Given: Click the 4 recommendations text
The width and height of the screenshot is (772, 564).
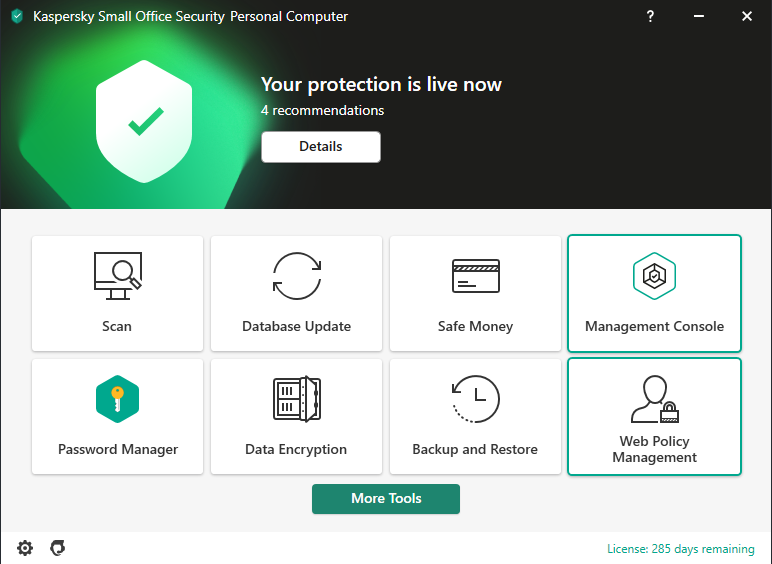Looking at the screenshot, I should [x=322, y=110].
